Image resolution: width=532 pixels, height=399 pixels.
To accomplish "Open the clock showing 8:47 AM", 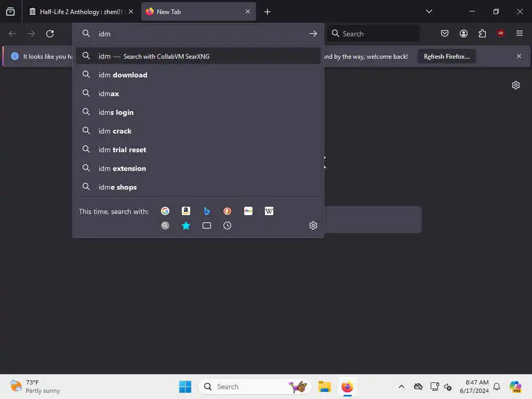I will [x=474, y=387].
